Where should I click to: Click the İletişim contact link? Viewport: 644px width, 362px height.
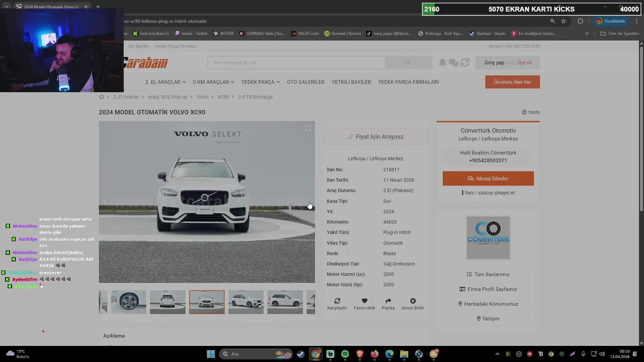[x=488, y=319]
